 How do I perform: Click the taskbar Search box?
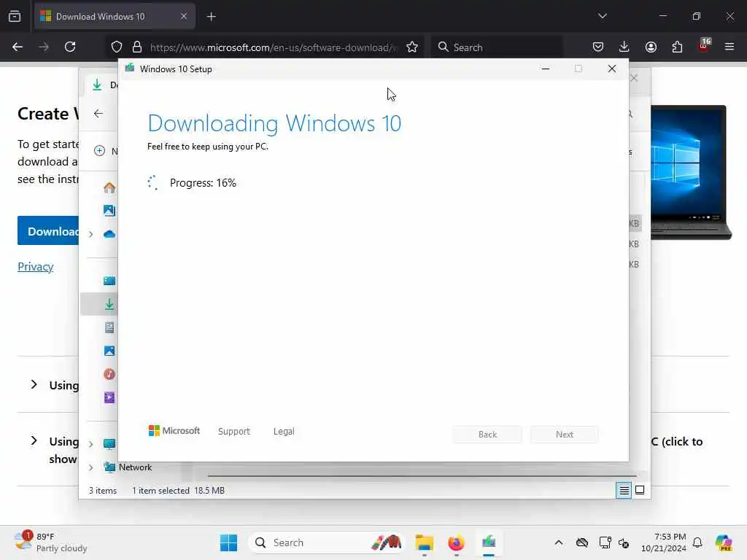coord(327,542)
